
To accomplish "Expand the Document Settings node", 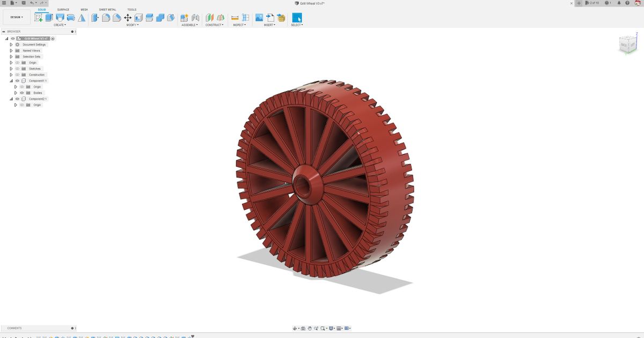I will (11, 44).
